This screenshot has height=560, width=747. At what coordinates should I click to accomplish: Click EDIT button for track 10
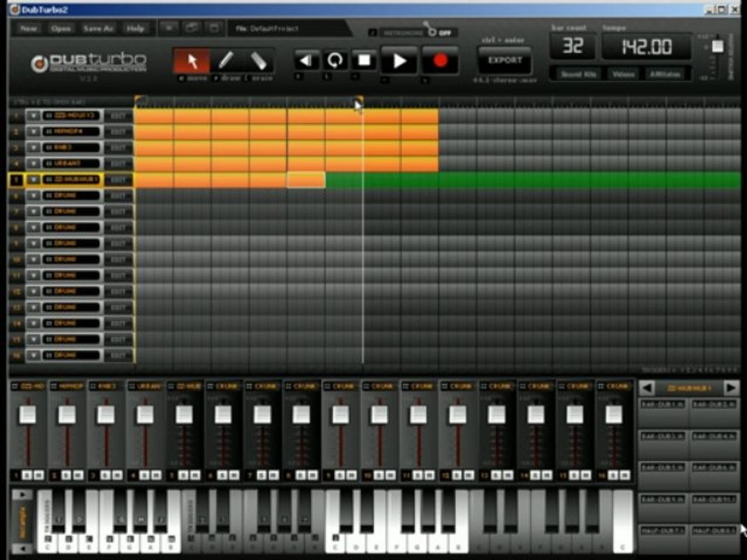coord(118,260)
